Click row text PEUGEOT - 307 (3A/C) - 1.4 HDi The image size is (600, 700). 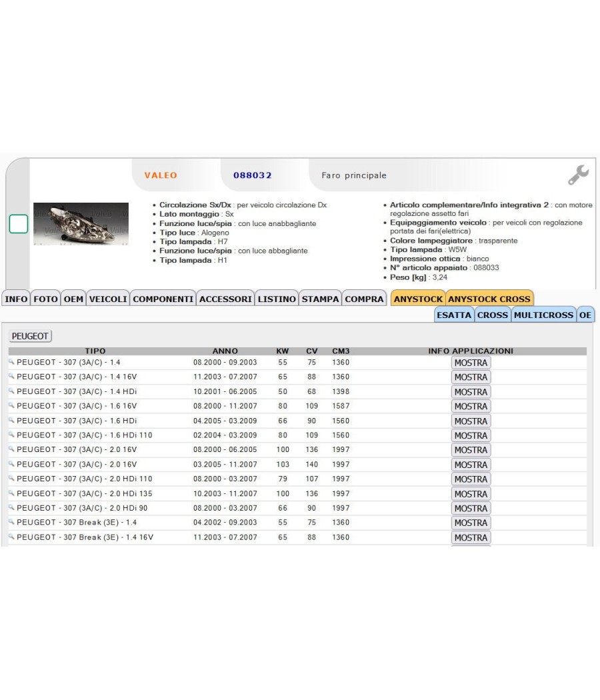click(77, 391)
